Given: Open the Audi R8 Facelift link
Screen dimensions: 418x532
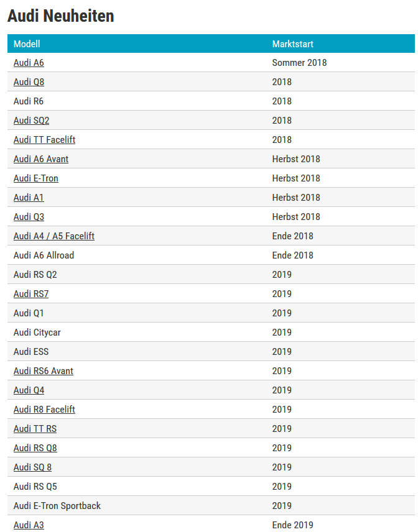Looking at the screenshot, I should [x=44, y=410].
